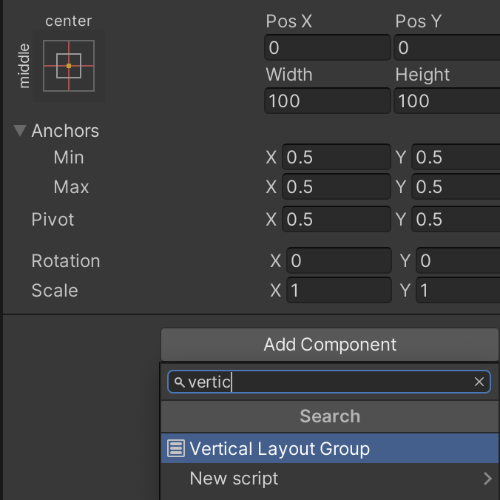Click the Width label
Viewport: 500px width, 500px height.
[289, 74]
